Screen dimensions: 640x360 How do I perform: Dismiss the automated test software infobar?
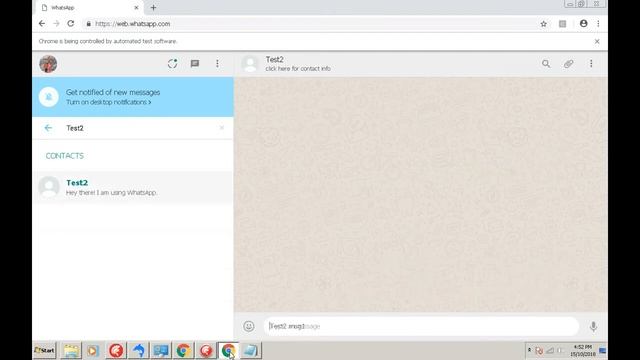pos(597,41)
